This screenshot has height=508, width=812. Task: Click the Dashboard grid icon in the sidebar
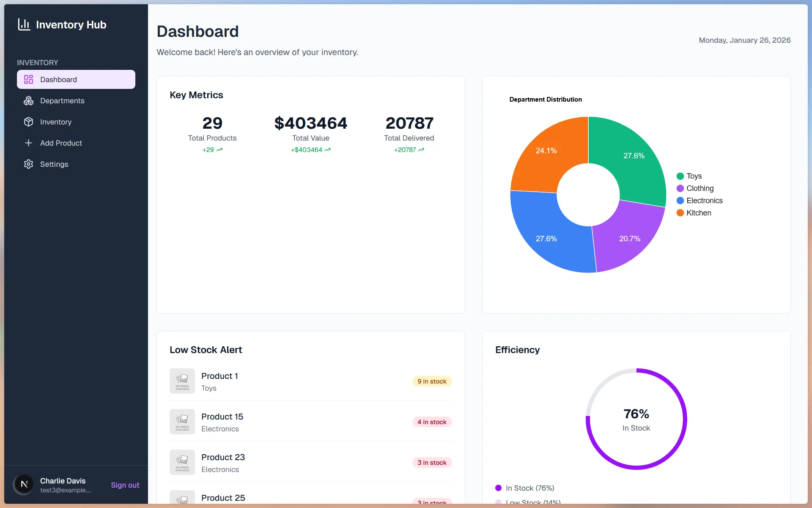[28, 80]
